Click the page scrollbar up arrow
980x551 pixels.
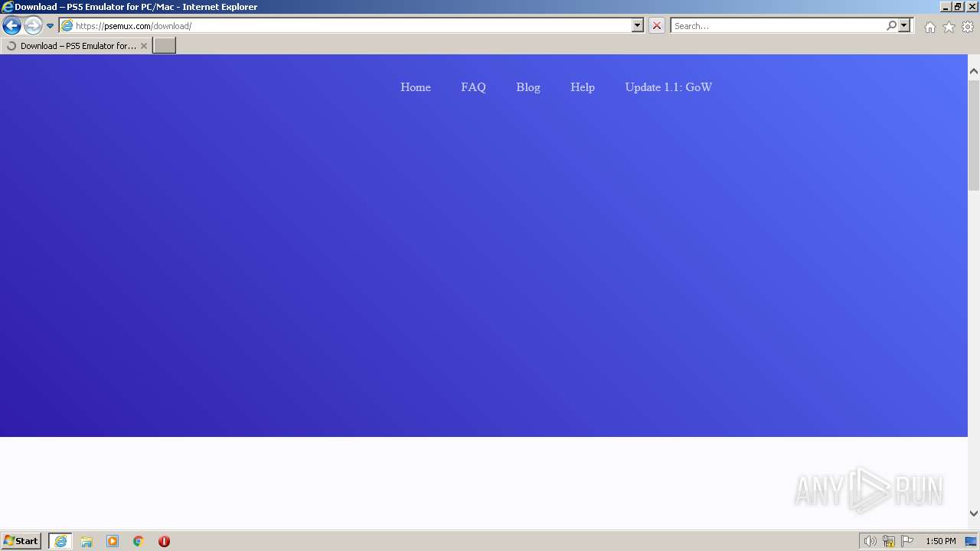tap(974, 71)
